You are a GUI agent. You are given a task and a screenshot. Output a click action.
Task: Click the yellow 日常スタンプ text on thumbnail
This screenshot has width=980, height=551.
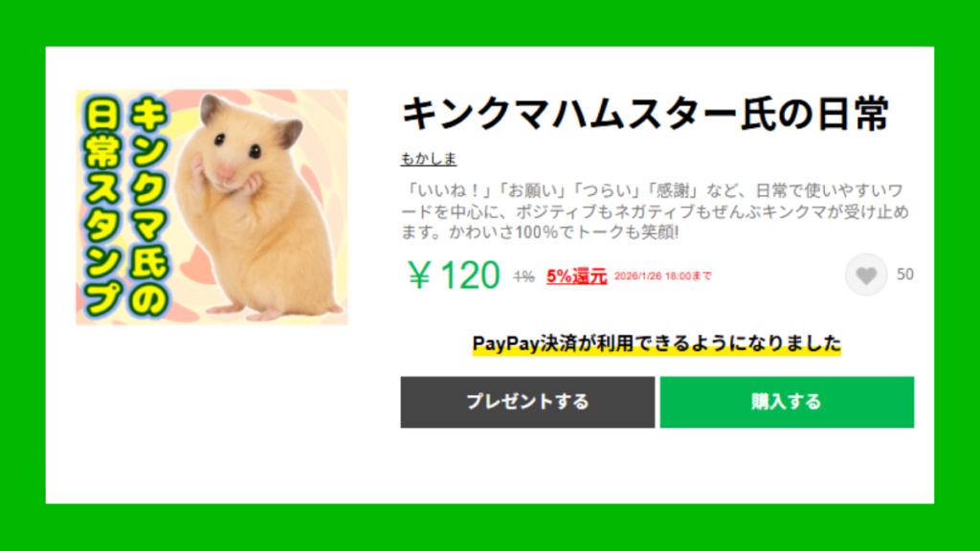pos(103,207)
